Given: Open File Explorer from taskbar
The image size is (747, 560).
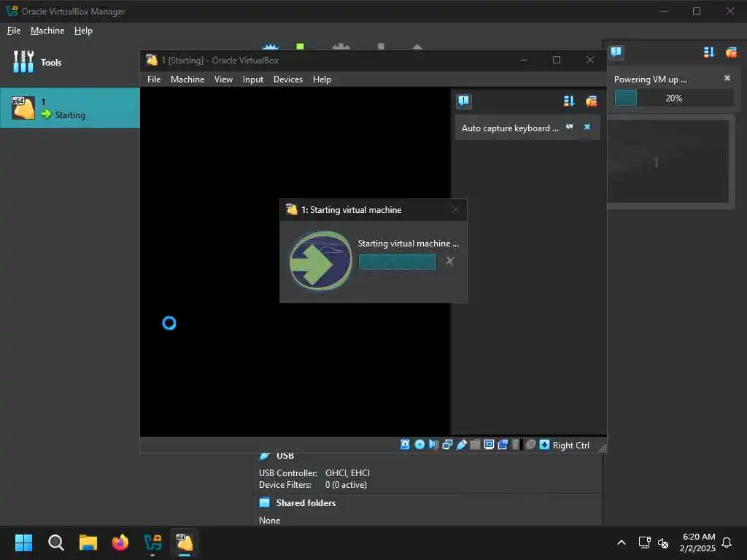Looking at the screenshot, I should tap(88, 542).
